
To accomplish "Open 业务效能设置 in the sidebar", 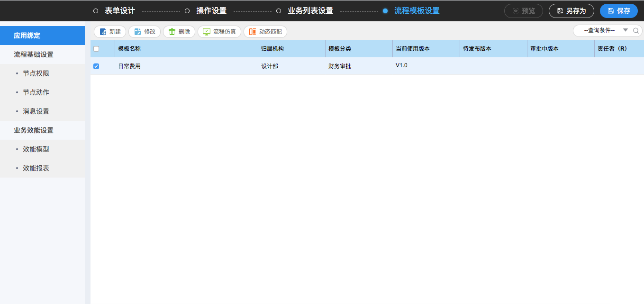I will coord(42,130).
